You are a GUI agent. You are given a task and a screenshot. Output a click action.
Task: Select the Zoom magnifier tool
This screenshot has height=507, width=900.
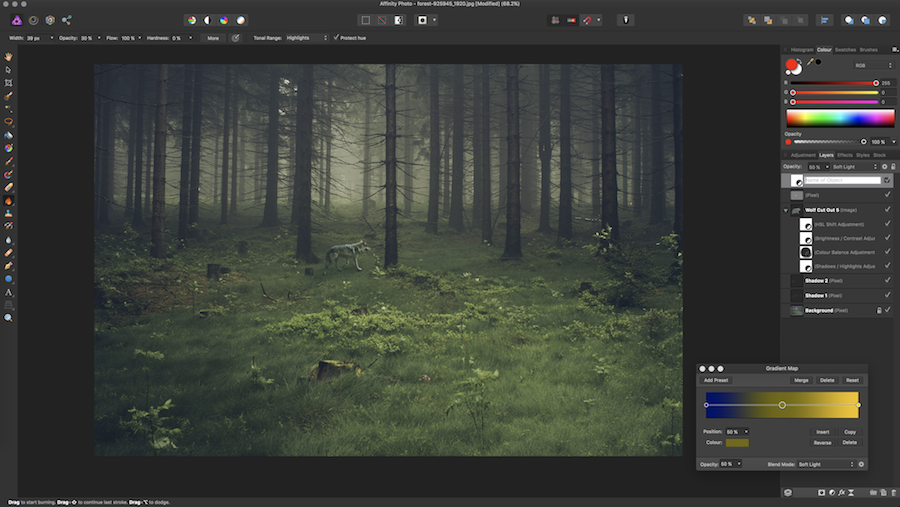point(8,317)
